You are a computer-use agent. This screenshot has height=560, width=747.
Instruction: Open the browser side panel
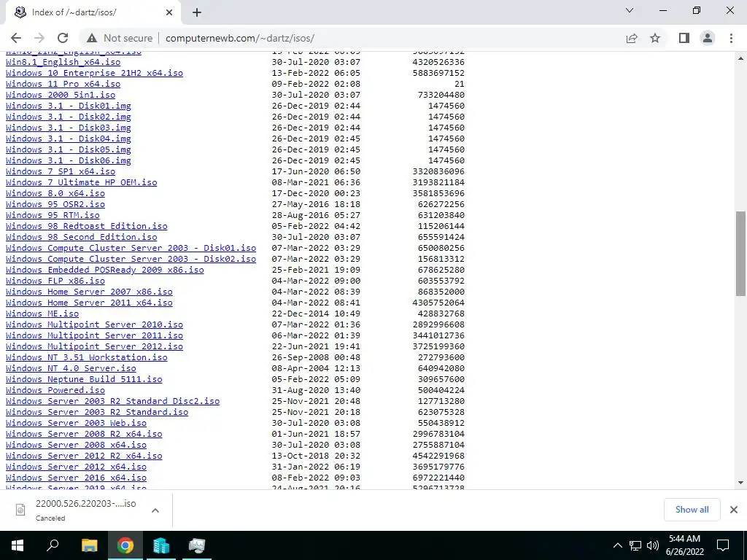coord(684,38)
